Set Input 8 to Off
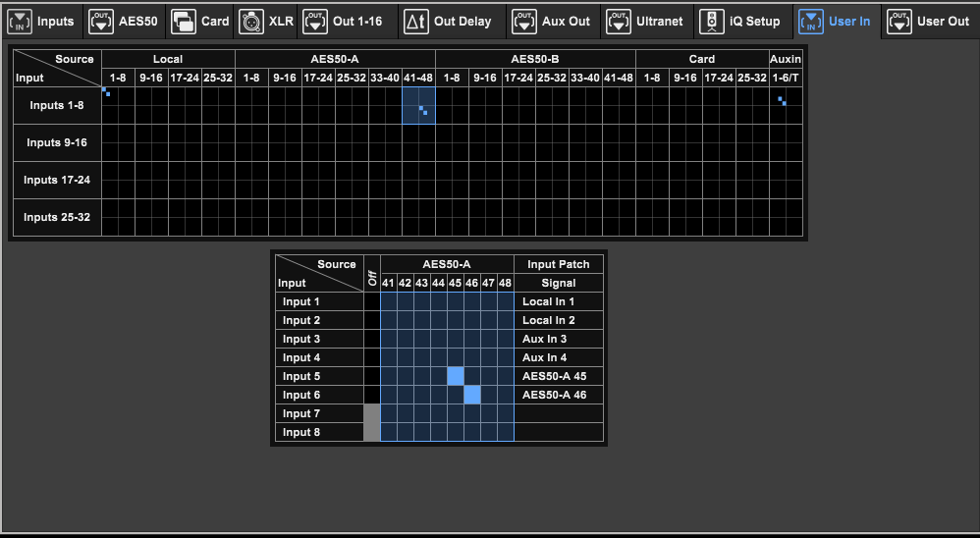This screenshot has height=538, width=980. point(372,432)
